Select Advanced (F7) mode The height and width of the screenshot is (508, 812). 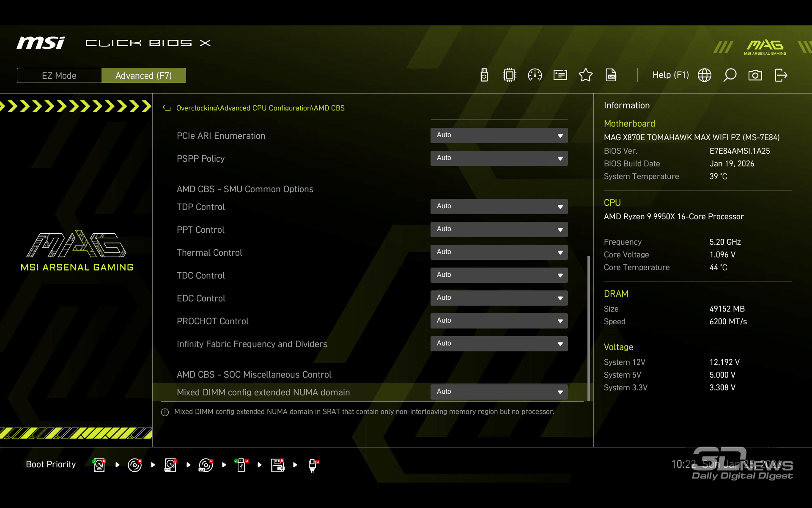click(143, 76)
